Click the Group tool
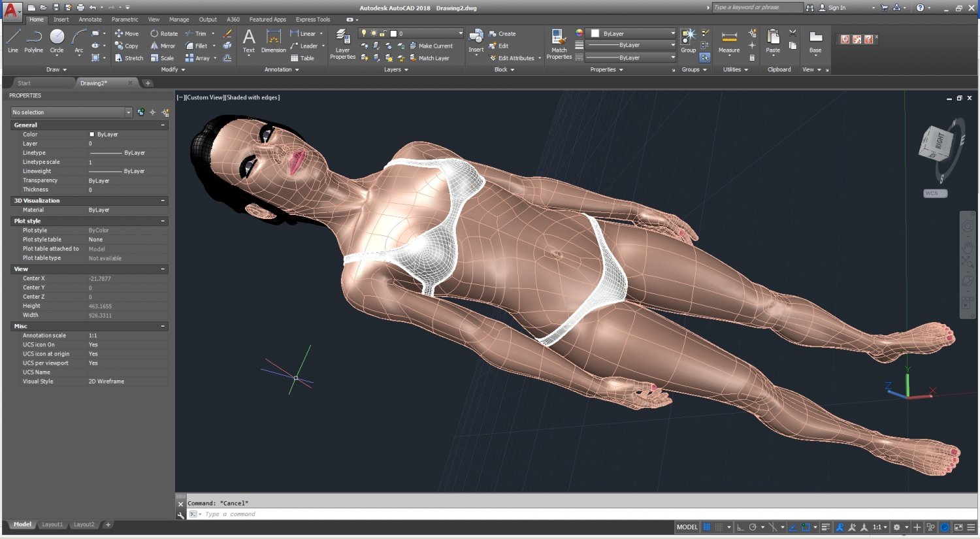Image resolution: width=980 pixels, height=539 pixels. (688, 41)
